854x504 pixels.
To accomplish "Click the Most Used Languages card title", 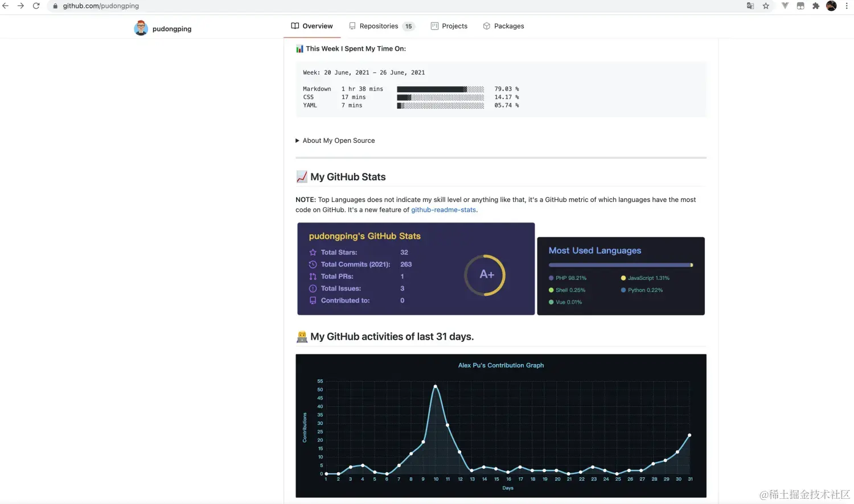I will [x=595, y=250].
